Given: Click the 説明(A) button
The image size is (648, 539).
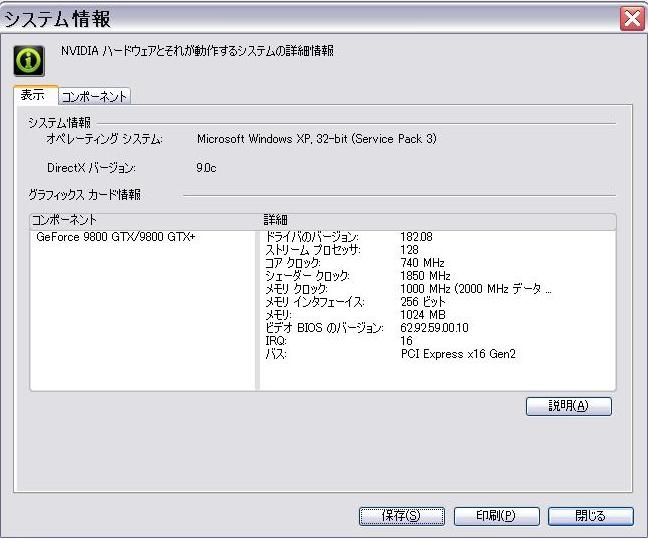Looking at the screenshot, I should click(569, 406).
